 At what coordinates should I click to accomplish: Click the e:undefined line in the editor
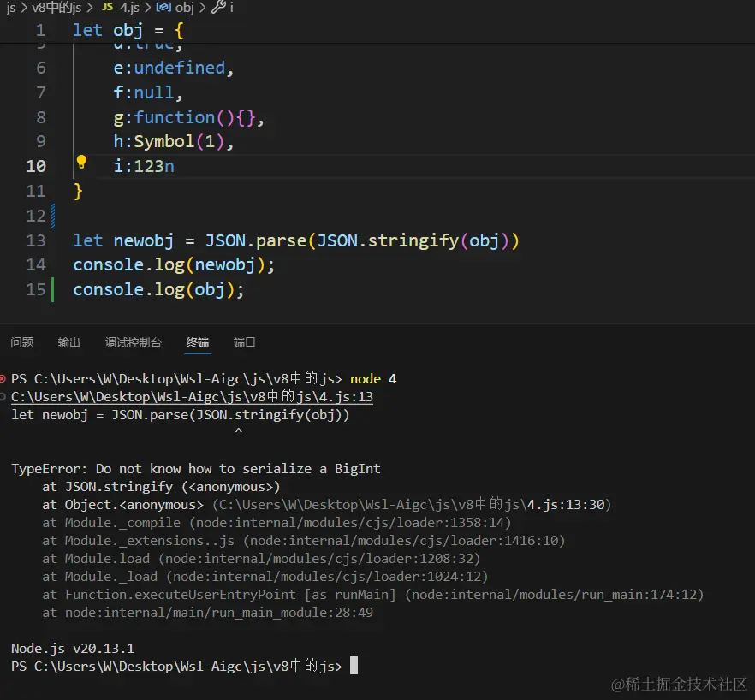pyautogui.click(x=173, y=68)
